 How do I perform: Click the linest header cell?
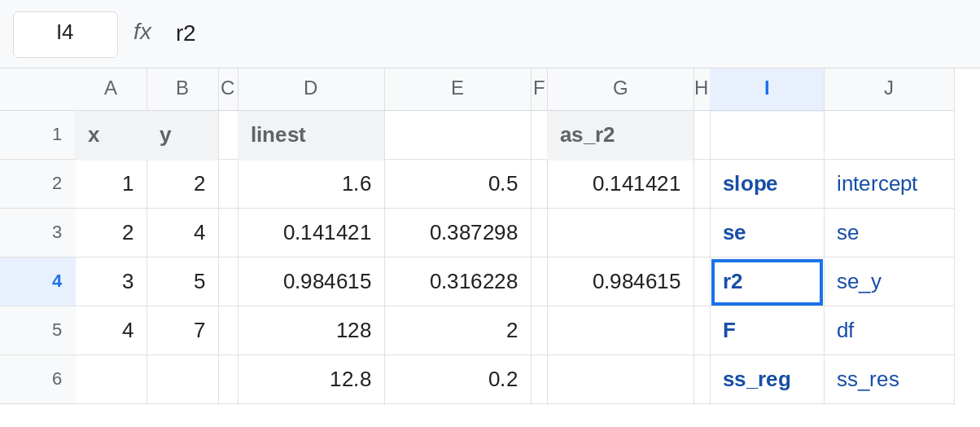pyautogui.click(x=311, y=134)
